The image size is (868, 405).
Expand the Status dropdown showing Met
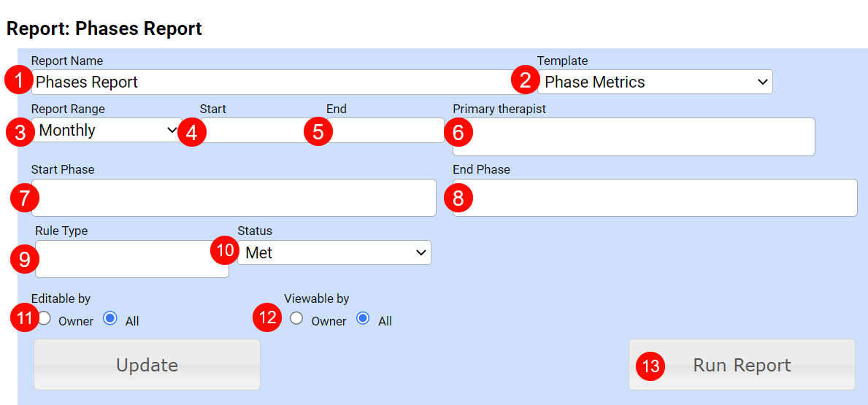click(334, 252)
